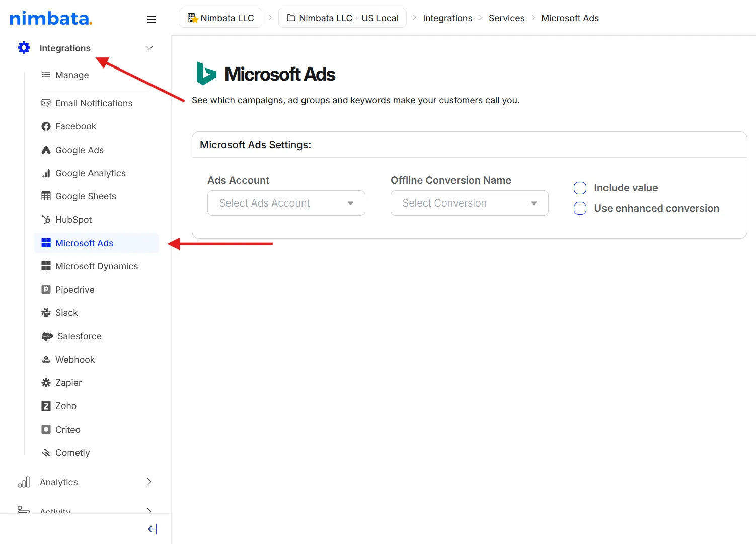Click the Slack icon
The width and height of the screenshot is (756, 544).
(46, 313)
